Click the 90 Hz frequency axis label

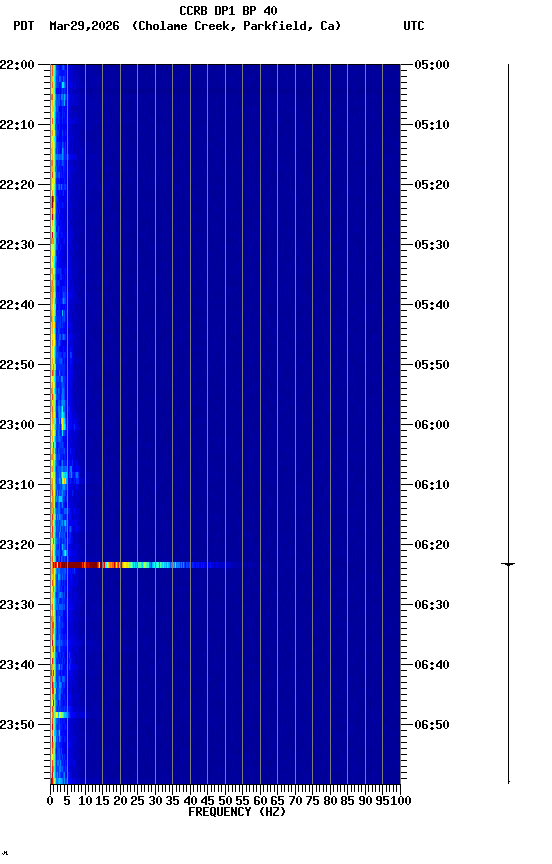pos(365,801)
